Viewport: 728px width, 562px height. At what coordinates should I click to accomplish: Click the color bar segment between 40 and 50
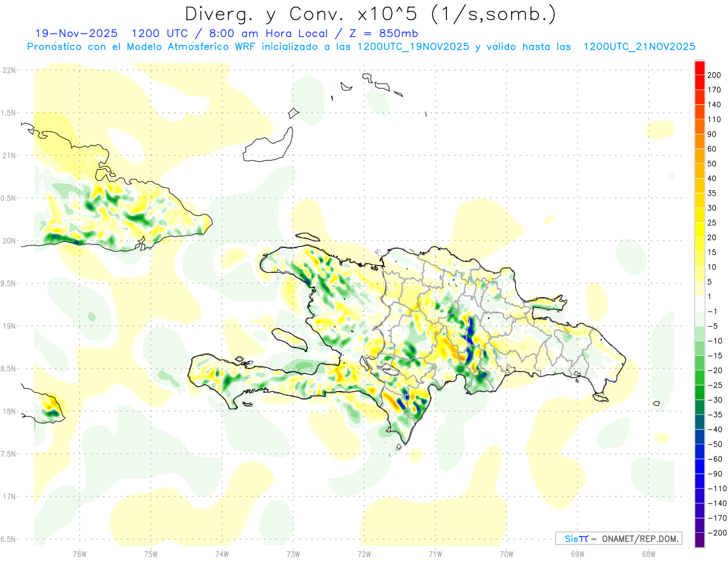click(x=699, y=171)
